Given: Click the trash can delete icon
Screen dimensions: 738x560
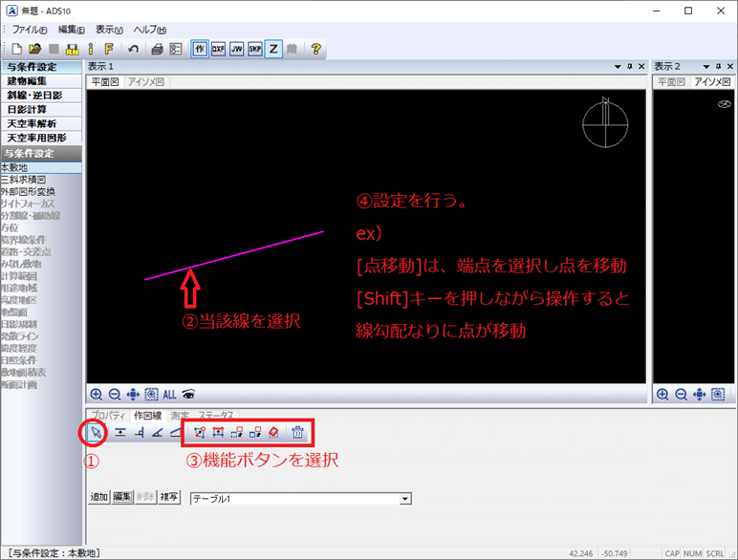Looking at the screenshot, I should click(x=297, y=433).
